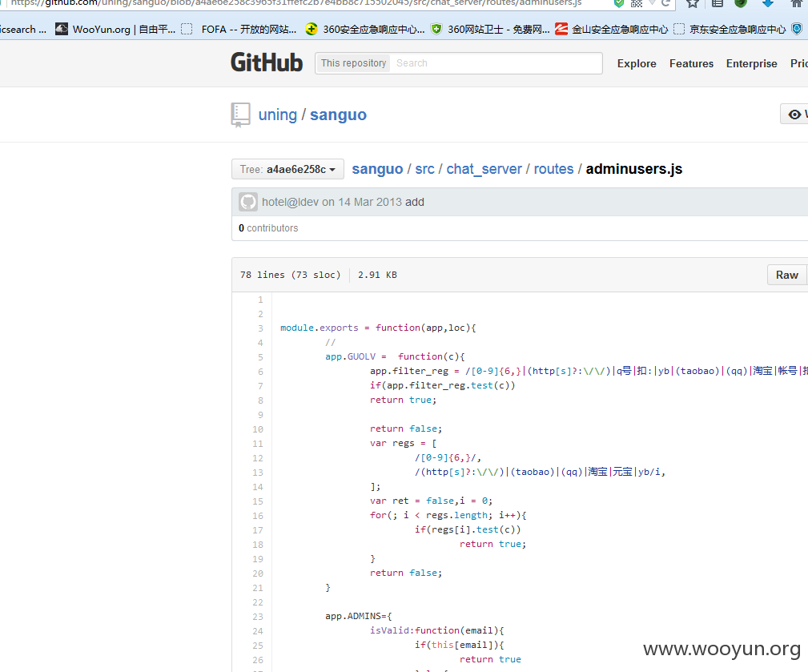This screenshot has height=672, width=808.
Task: Expand the Tree: a4ae6e258c branch dropdown
Action: click(x=287, y=169)
